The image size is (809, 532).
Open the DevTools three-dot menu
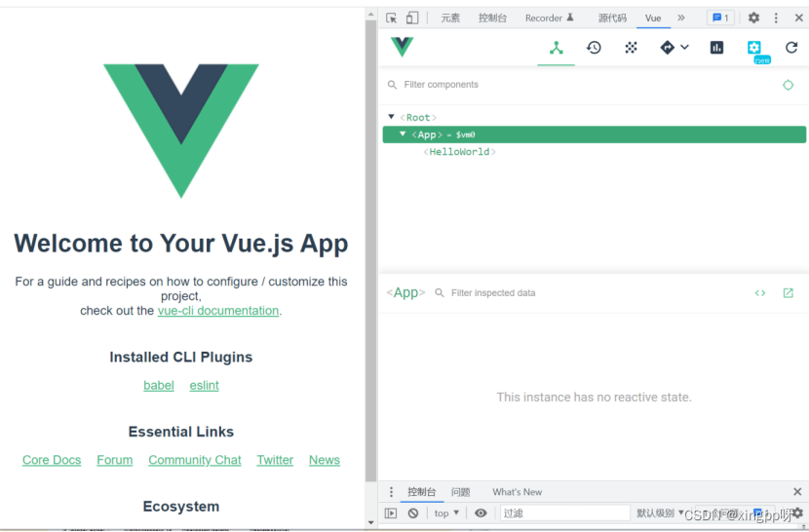point(776,19)
